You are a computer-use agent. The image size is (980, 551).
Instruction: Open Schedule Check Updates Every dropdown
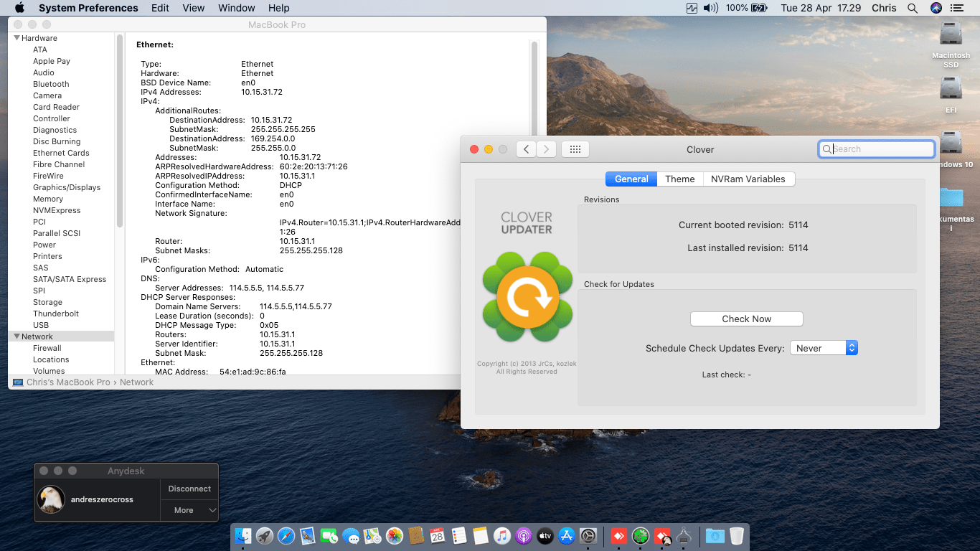[x=824, y=348]
